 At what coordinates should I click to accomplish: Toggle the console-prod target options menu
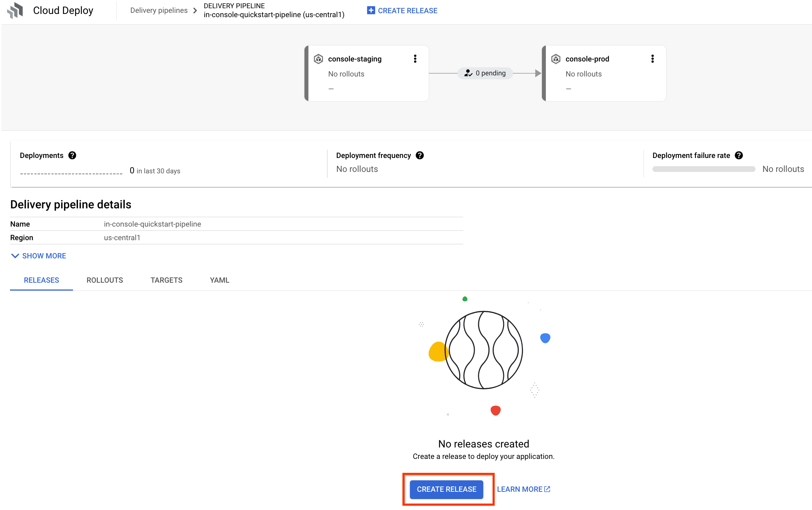(x=652, y=58)
